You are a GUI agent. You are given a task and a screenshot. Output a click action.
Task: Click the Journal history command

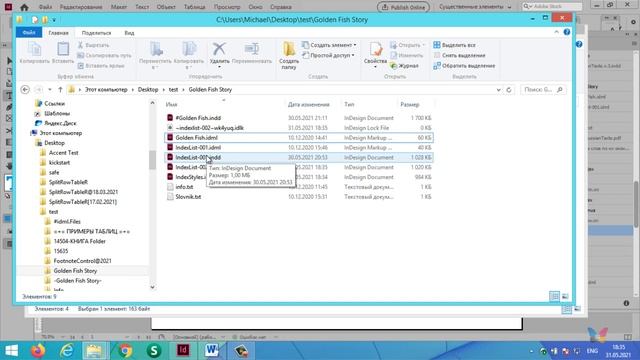tap(404, 66)
